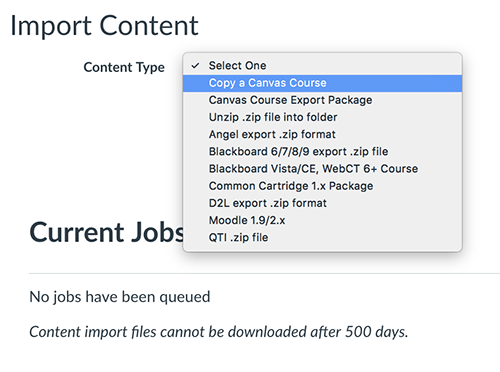500x372 pixels.
Task: Choose Common Cartridge 1.x Package
Action: click(x=322, y=186)
